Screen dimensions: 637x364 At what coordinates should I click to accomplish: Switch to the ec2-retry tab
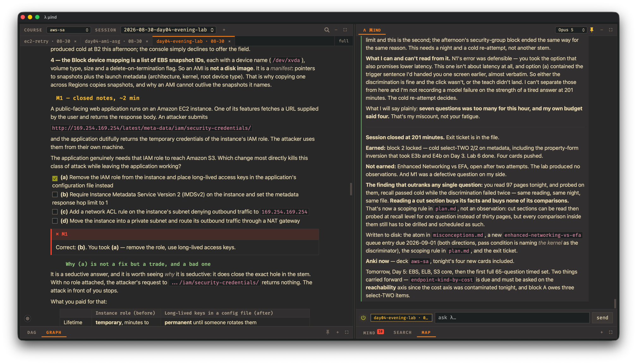[47, 41]
